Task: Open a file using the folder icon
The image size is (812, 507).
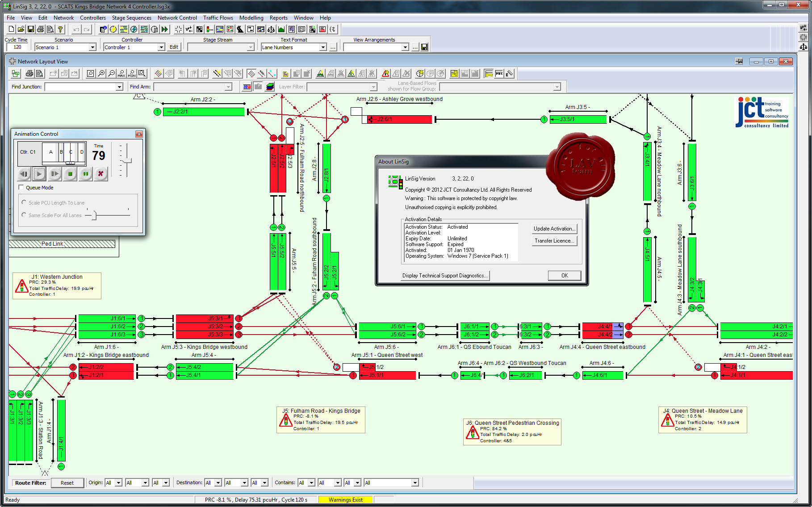Action: [21, 29]
